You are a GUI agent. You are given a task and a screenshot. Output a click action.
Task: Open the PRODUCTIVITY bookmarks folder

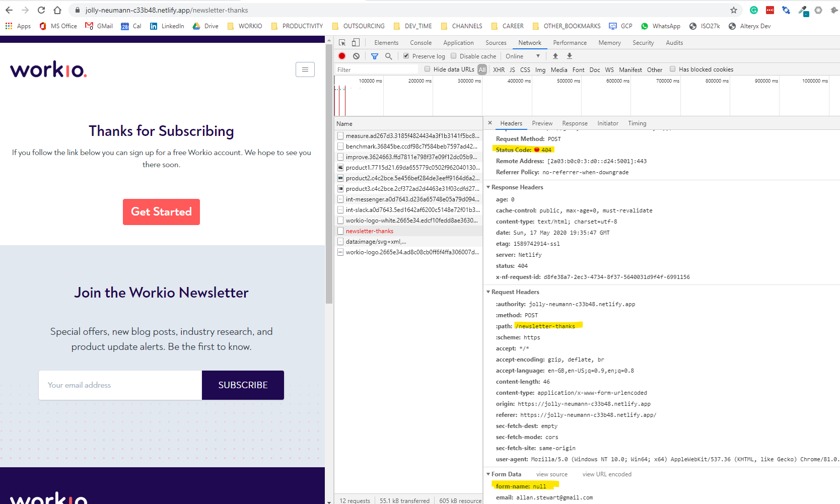[297, 26]
